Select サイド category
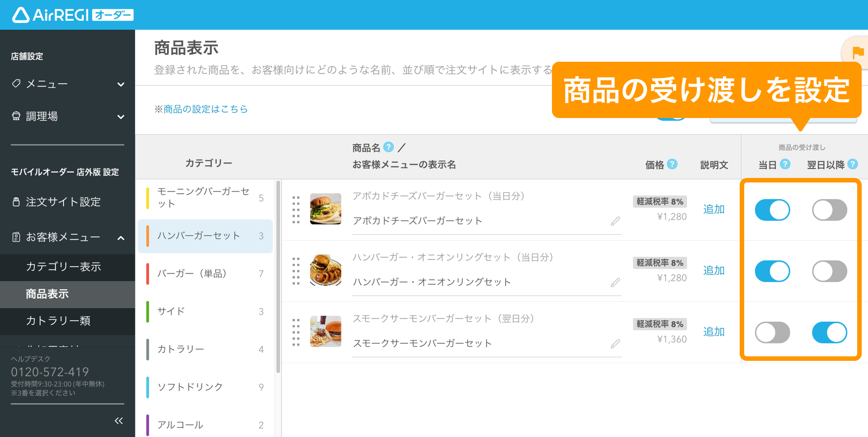 [x=205, y=312]
